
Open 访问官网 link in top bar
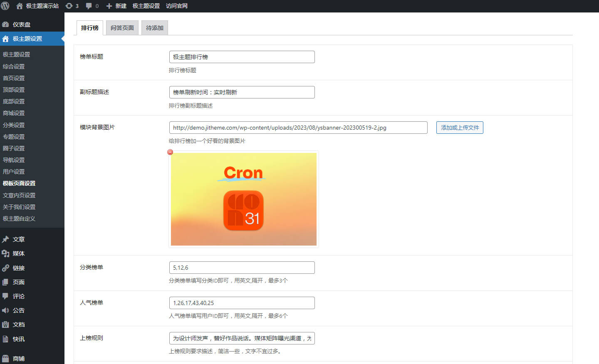(177, 6)
